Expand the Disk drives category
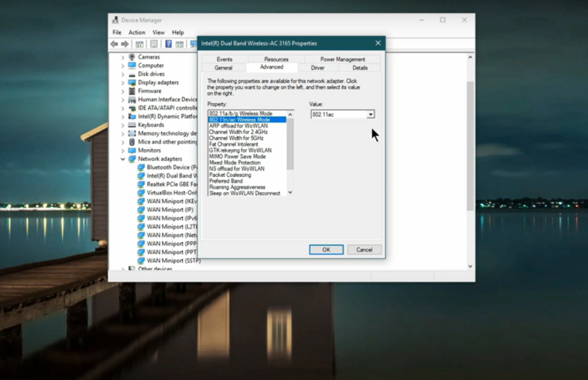 tap(123, 75)
